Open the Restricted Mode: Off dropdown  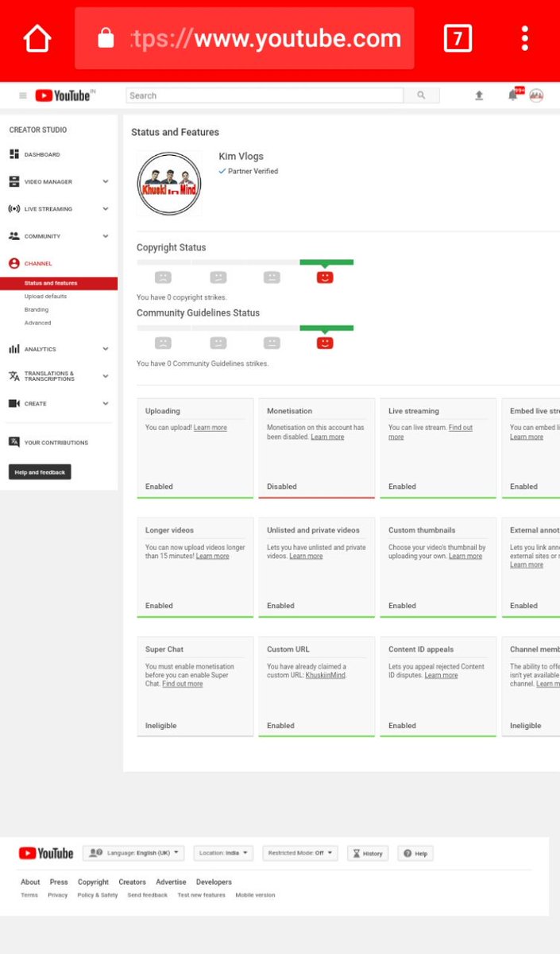pos(300,853)
